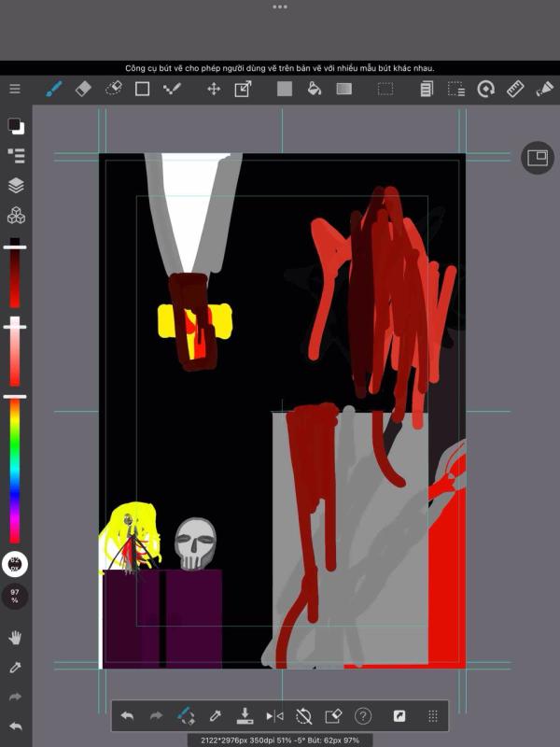Open the hamburger main menu
This screenshot has width=560, height=747.
[15, 89]
